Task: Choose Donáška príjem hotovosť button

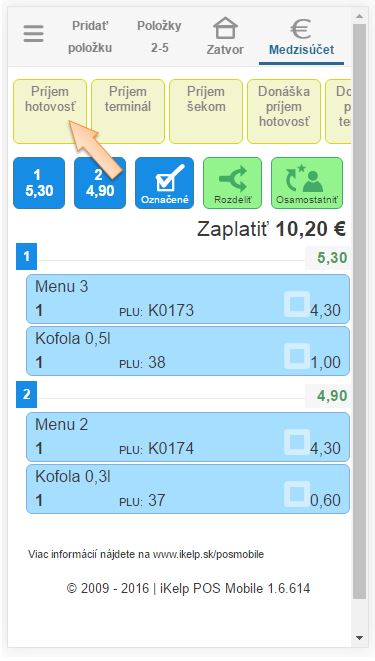Action: (284, 111)
